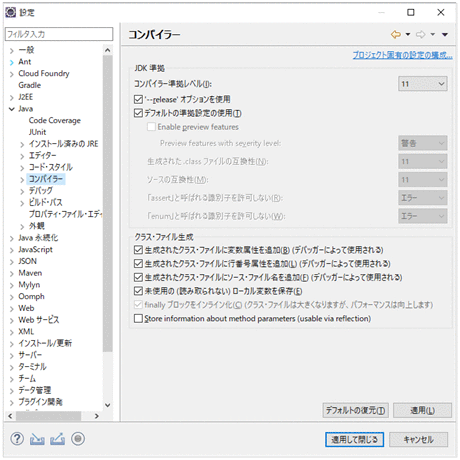Go back with the yellow arrow
Viewport: 460px width, 460px height.
coord(396,34)
